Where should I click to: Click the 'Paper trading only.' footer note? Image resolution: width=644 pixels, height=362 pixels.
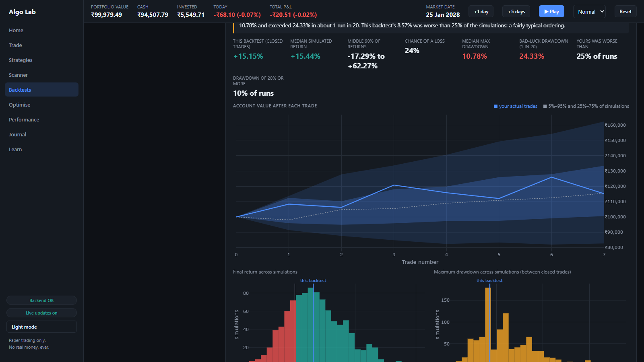coord(27,340)
